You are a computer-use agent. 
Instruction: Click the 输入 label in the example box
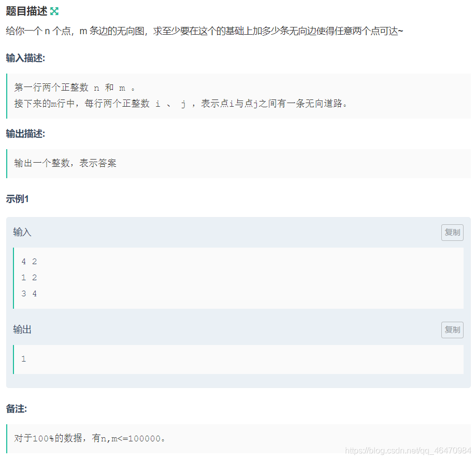click(x=22, y=232)
